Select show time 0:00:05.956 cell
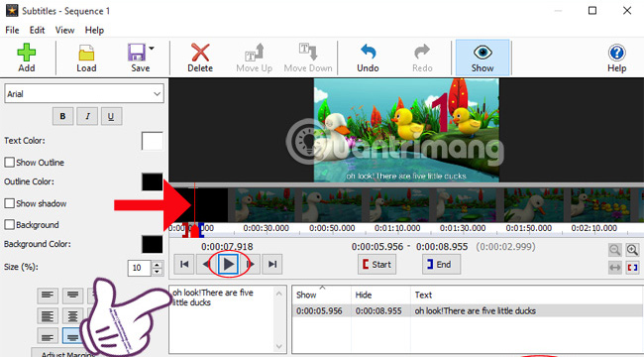Screen dimensions: 644x357 click(319, 311)
